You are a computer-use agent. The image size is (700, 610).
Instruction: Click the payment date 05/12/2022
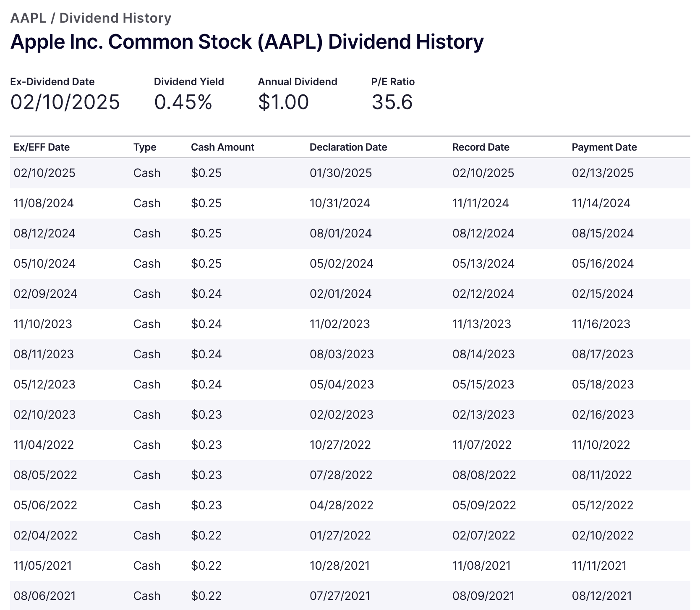click(603, 506)
